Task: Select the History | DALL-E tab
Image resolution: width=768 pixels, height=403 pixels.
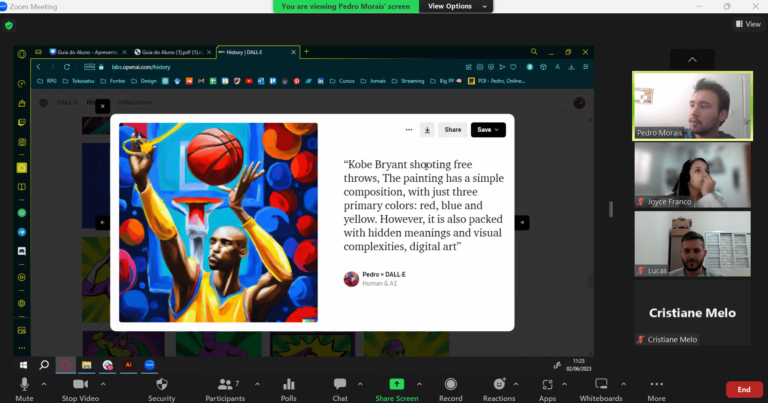Action: (258, 52)
